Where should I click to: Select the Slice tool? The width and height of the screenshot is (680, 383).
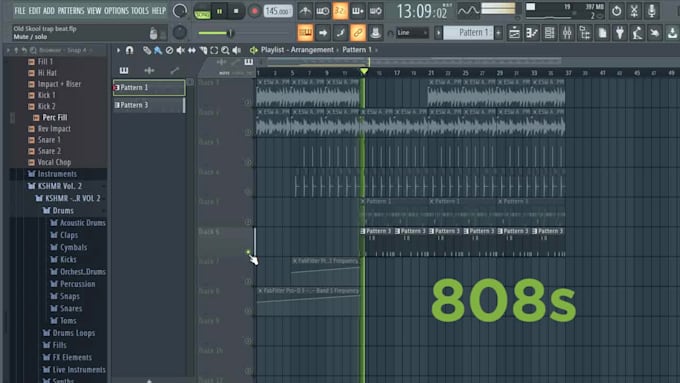(203, 51)
